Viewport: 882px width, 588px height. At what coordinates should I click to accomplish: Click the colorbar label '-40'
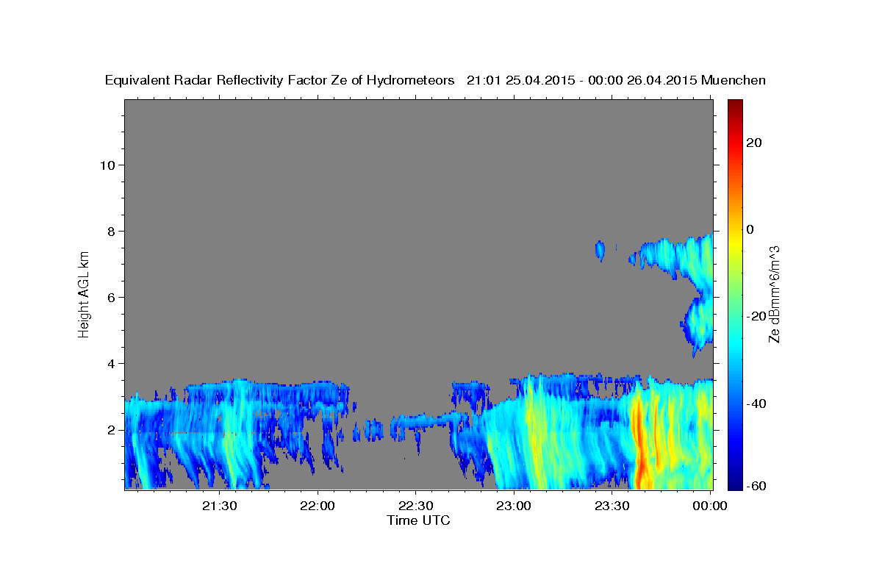pos(755,404)
